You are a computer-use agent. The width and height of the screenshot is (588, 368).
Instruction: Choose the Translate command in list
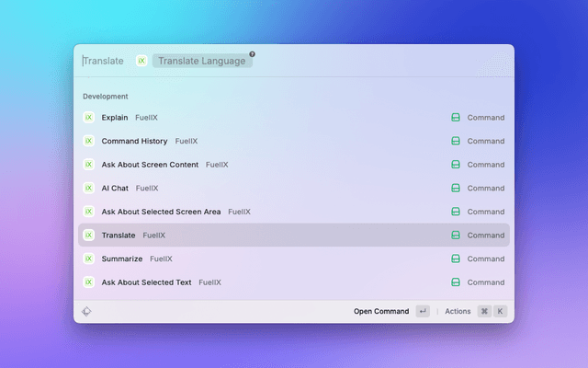pos(119,236)
